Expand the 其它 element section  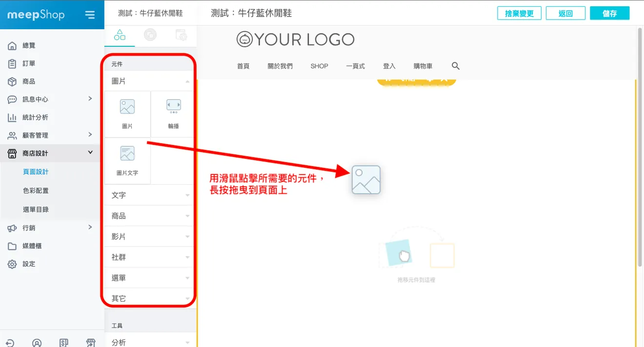150,298
